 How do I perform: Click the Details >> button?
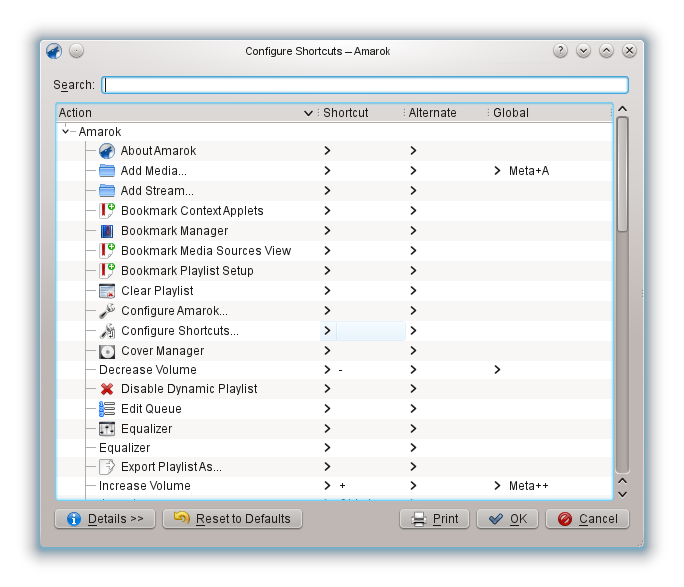(105, 519)
